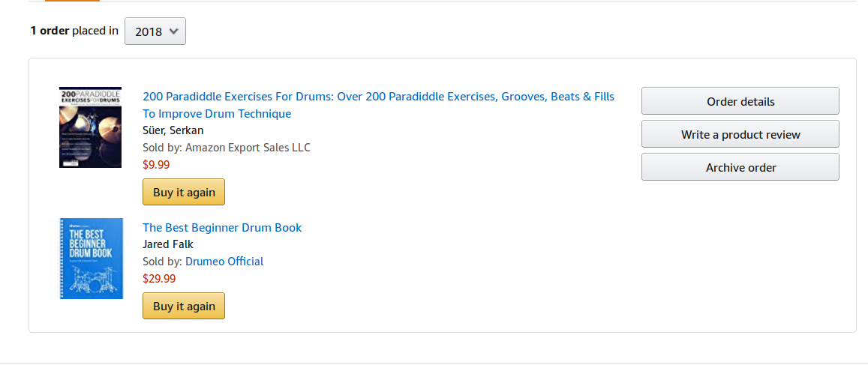Click the Sold by label before Drumeo Official
868x368 pixels.
pyautogui.click(x=163, y=261)
